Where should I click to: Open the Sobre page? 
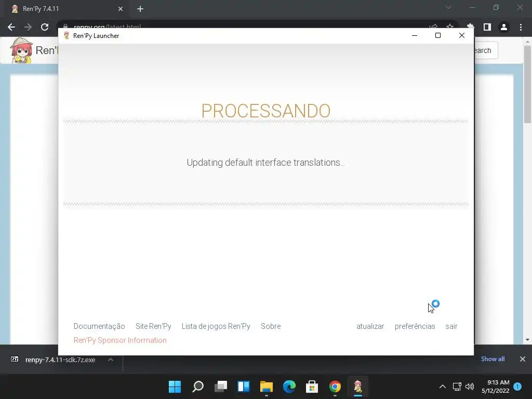(x=270, y=326)
